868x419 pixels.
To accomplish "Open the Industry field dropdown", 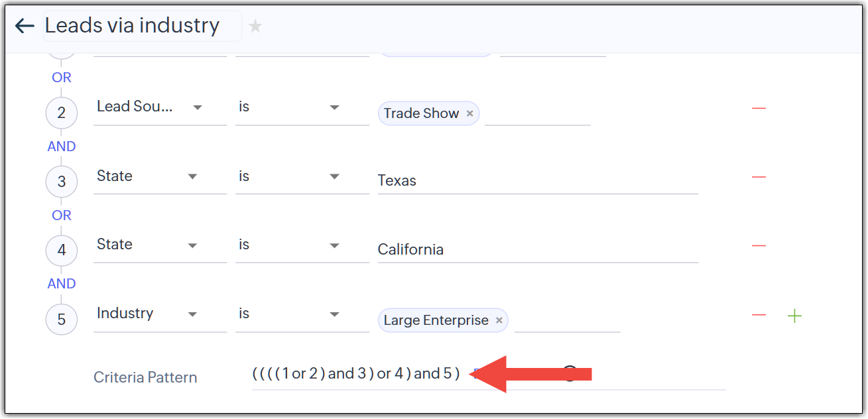I will (160, 314).
